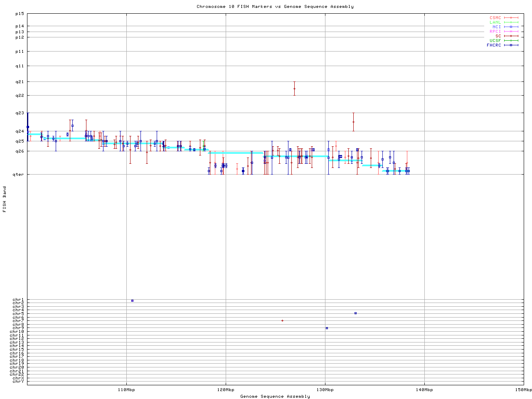The width and height of the screenshot is (532, 399).
Task: Click the red diamond marker on the chr7 row
Action: [x=282, y=320]
